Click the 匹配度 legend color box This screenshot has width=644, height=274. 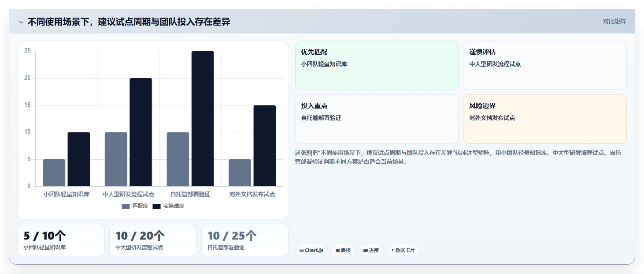(x=126, y=206)
